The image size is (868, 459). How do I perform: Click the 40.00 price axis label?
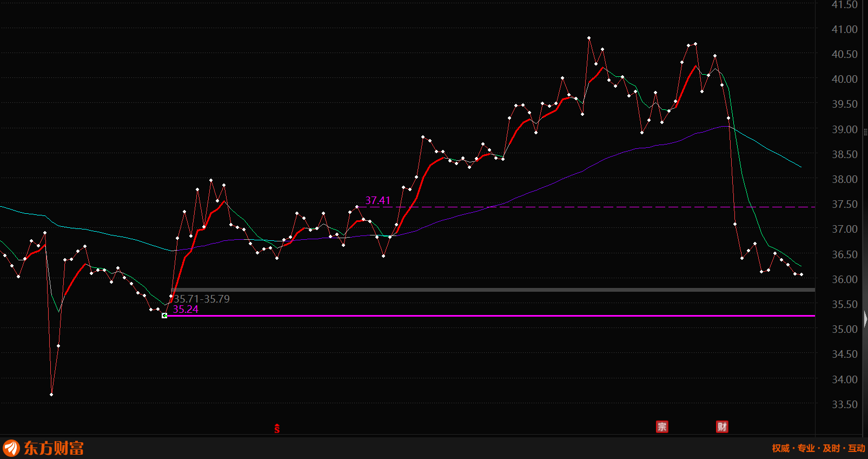coord(844,79)
